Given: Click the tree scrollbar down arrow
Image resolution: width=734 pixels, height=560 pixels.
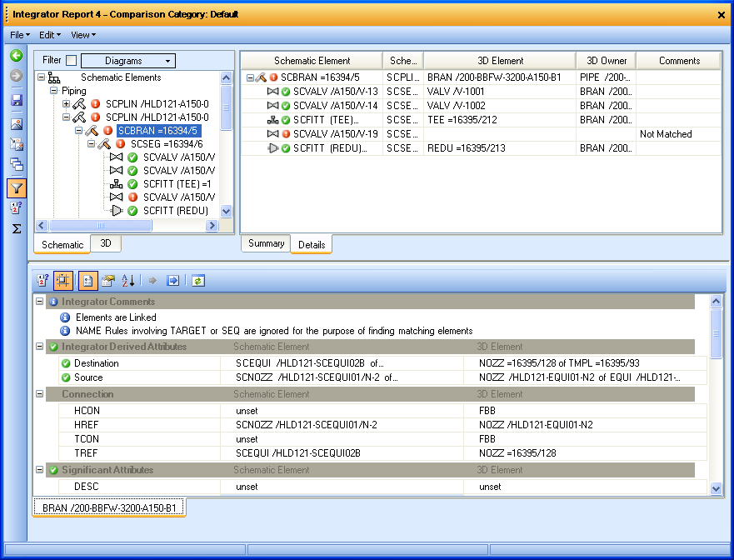Looking at the screenshot, I should [x=226, y=211].
